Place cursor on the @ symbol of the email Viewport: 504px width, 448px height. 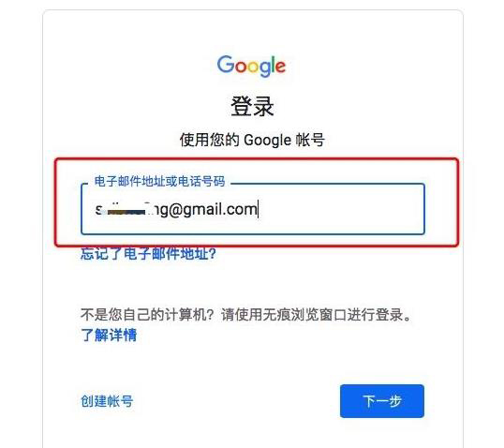pos(175,210)
